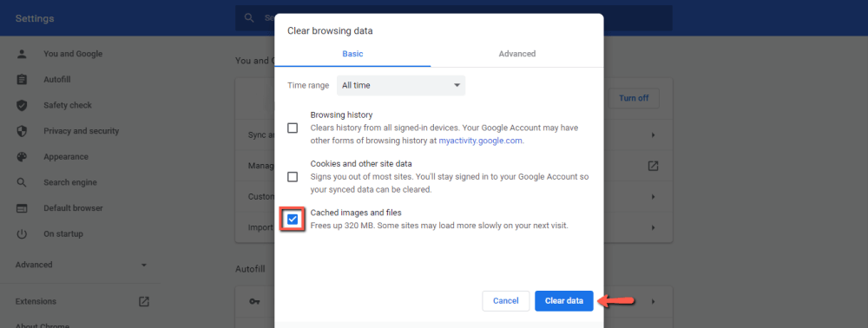
Task: Click the Settings title in the header
Action: [x=35, y=19]
